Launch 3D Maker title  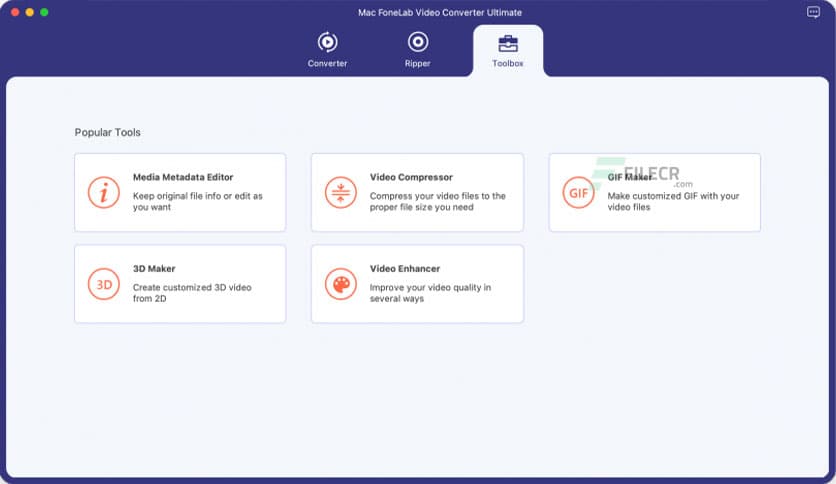(x=154, y=269)
